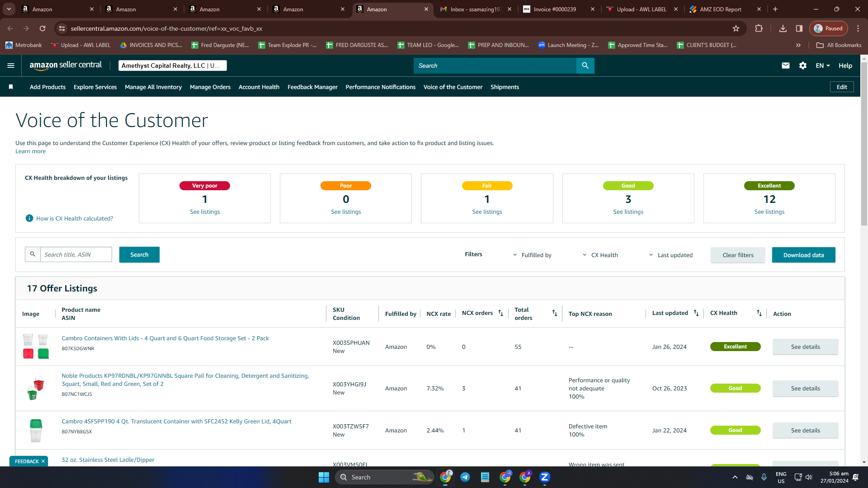Screen dimensions: 868x488
Task: Expand the Last updated filter dropdown
Action: point(670,255)
